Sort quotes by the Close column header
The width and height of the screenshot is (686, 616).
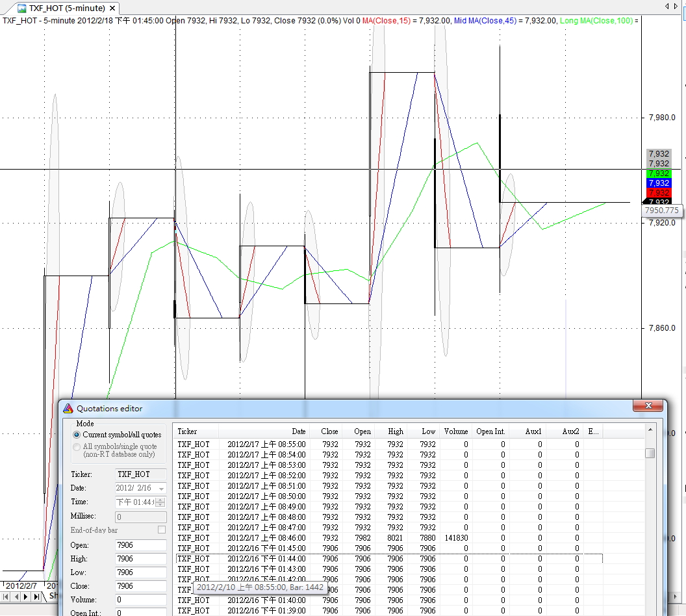click(326, 431)
